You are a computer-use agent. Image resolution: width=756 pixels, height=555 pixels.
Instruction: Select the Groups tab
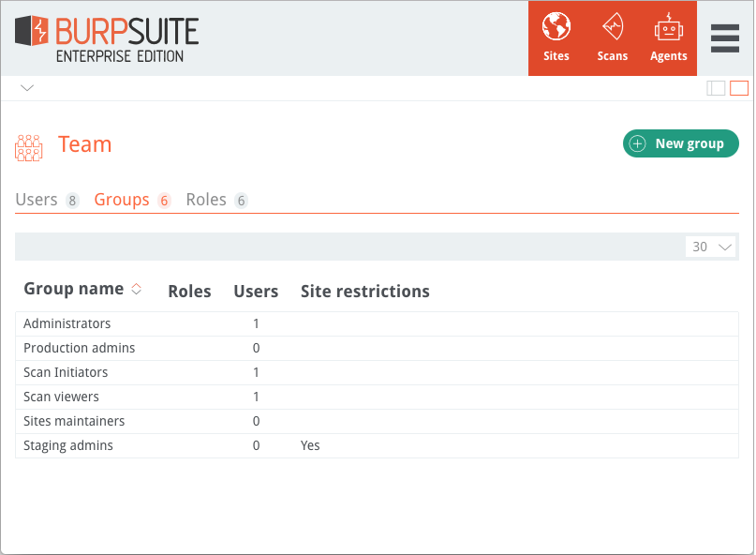click(132, 200)
